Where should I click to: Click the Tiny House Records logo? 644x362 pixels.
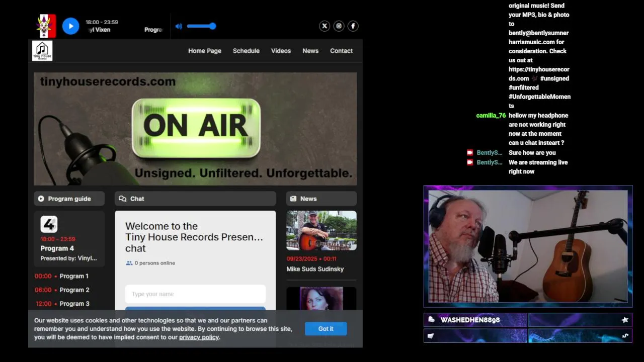tap(42, 51)
